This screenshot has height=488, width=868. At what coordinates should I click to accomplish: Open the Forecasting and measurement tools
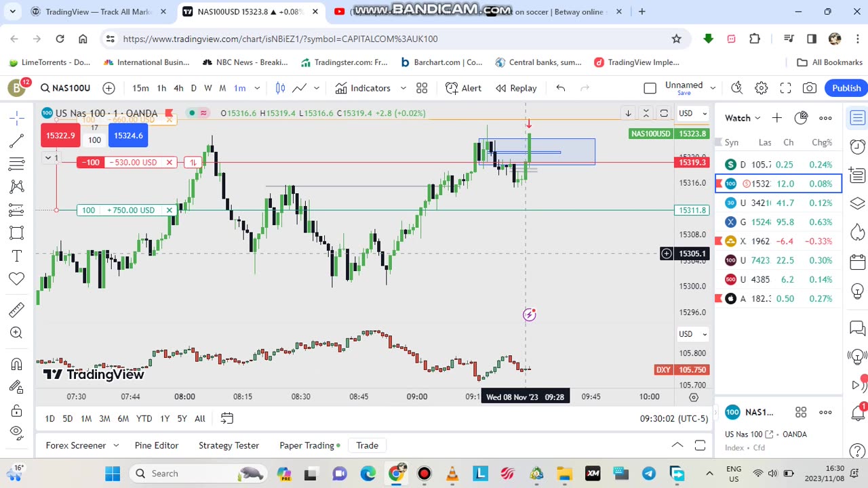point(17,210)
